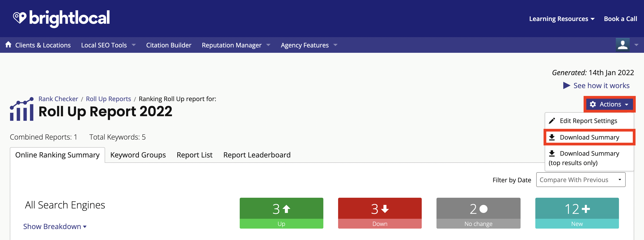Click the play icon beside See how it works

(566, 85)
